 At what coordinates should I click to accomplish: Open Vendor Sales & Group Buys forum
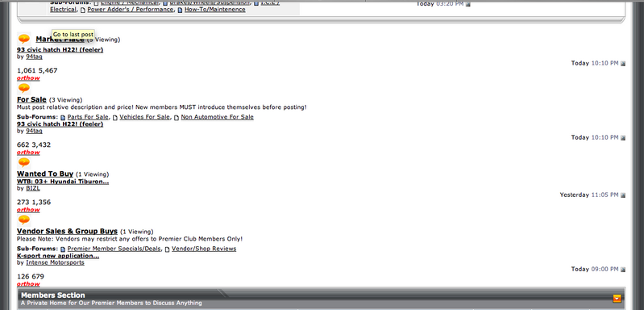67,231
